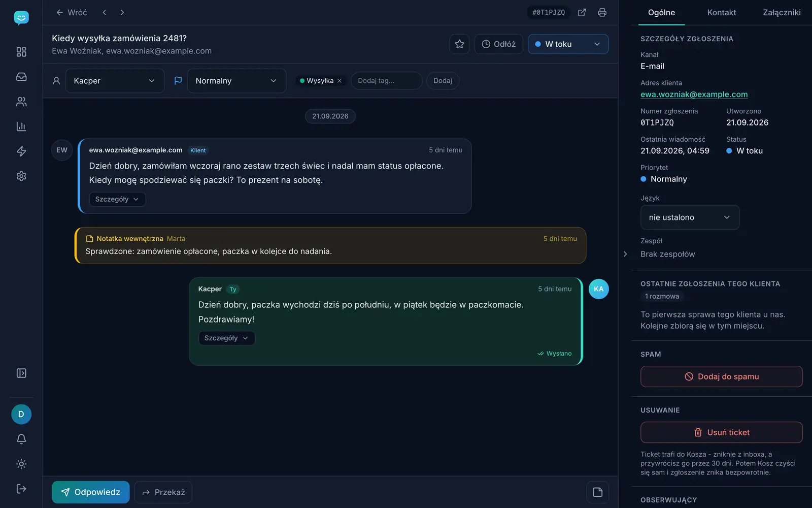
Task: Collapse the right details panel chevron
Action: [625, 254]
